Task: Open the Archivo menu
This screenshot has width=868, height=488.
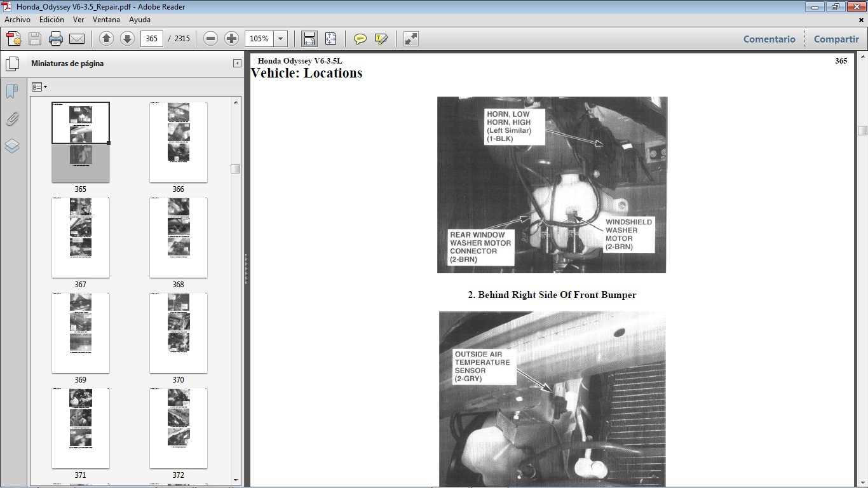Action: pos(17,20)
